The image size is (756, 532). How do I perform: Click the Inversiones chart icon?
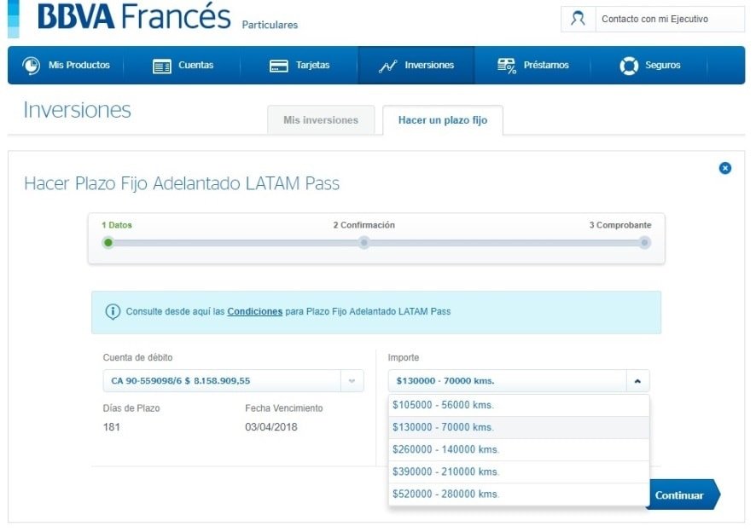tap(387, 65)
